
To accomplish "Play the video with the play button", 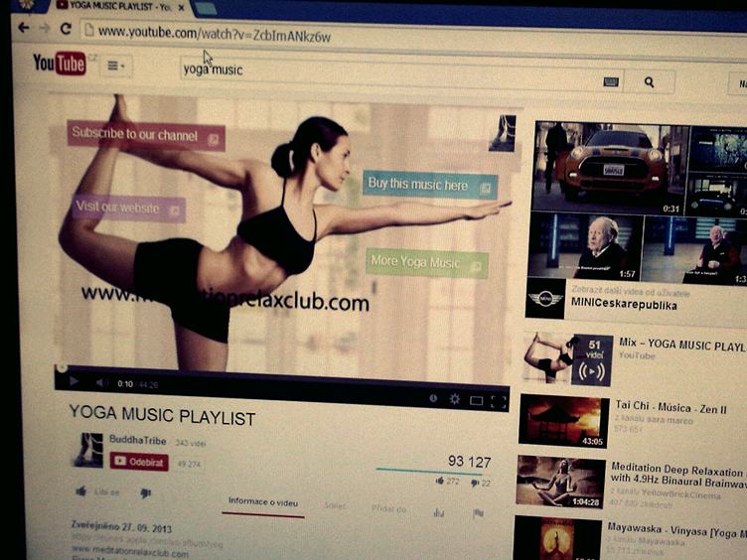I will tap(74, 381).
